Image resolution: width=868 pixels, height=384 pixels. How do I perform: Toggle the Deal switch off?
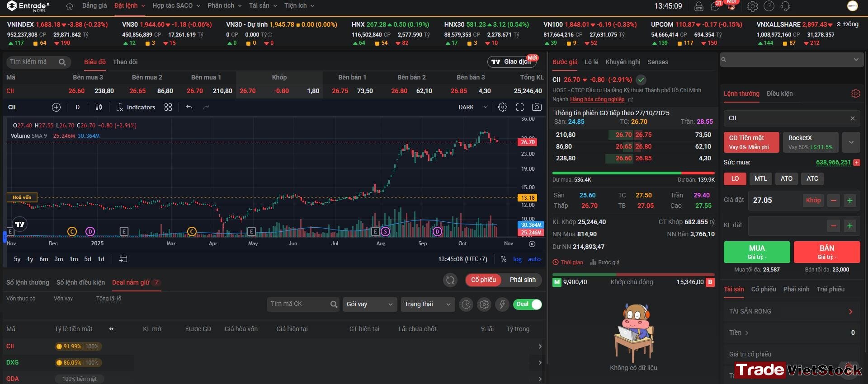pyautogui.click(x=528, y=304)
